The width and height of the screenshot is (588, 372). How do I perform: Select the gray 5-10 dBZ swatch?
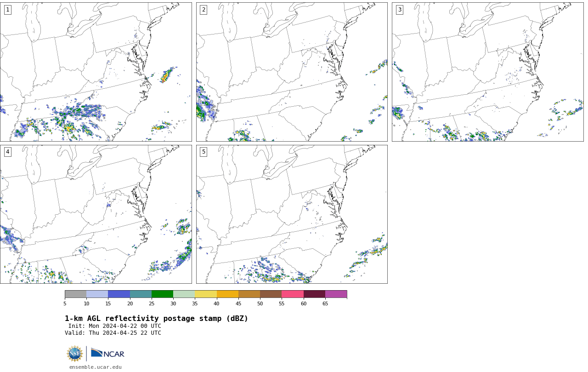point(75,294)
